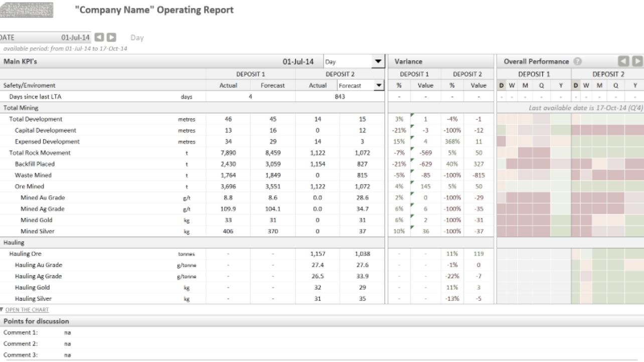Click the left arrow in the Overall Performance header
The image size is (644, 362).
pos(623,61)
